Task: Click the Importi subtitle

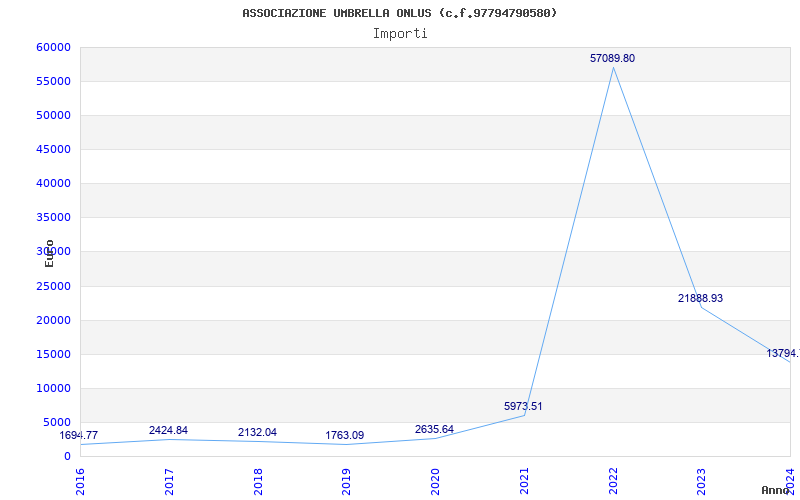Action: click(x=400, y=34)
